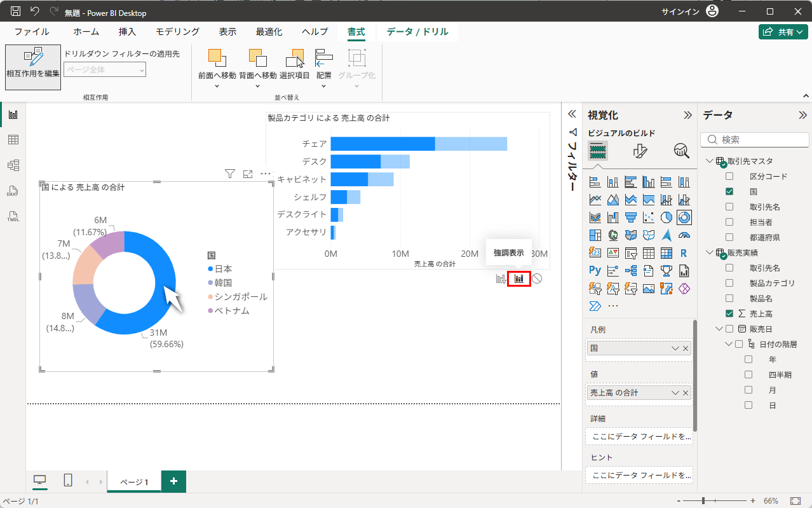This screenshot has width=812, height=508.
Task: Set bar chart interaction to highlight
Action: tap(519, 278)
